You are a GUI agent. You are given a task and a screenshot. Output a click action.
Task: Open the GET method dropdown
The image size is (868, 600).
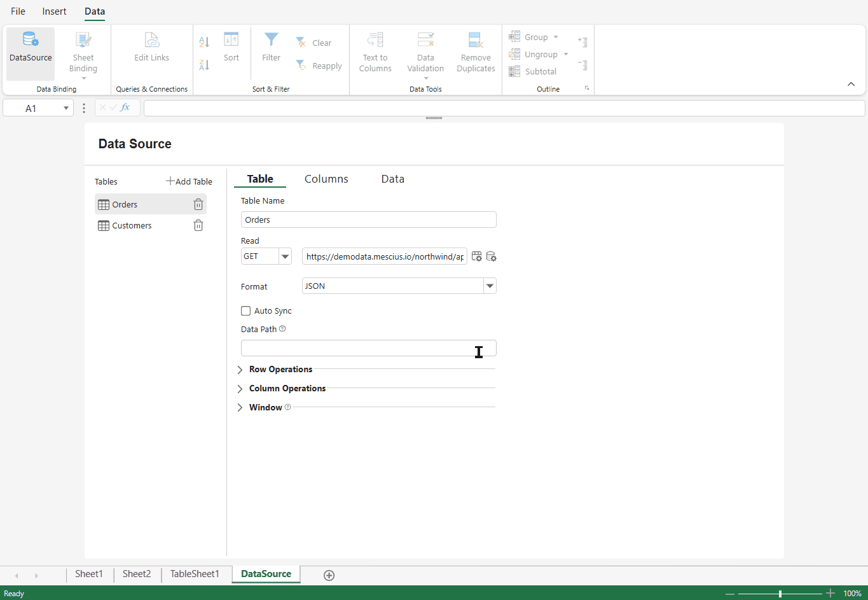pos(285,256)
